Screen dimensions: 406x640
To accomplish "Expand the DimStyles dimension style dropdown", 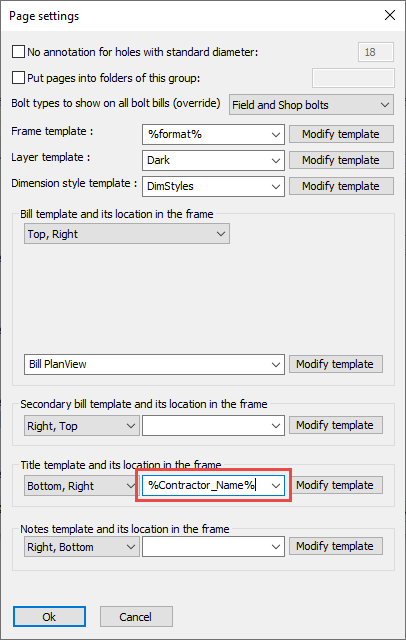I will (x=213, y=186).
